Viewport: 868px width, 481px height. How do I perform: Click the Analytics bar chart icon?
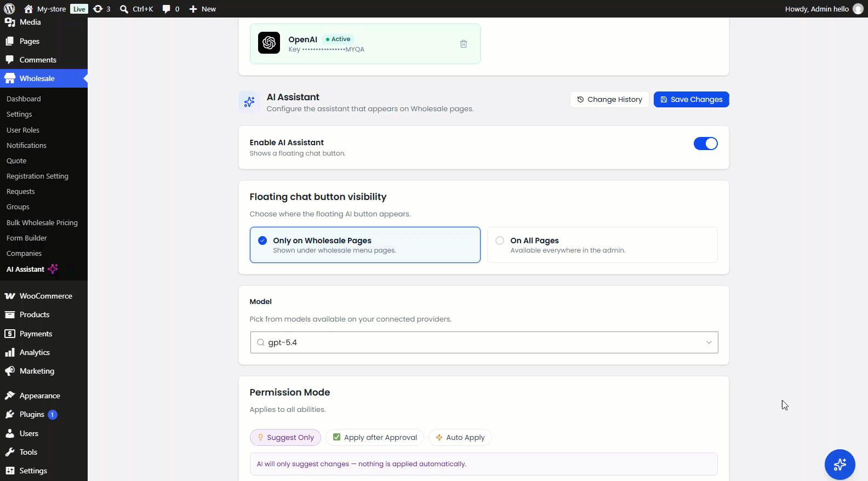tap(10, 352)
